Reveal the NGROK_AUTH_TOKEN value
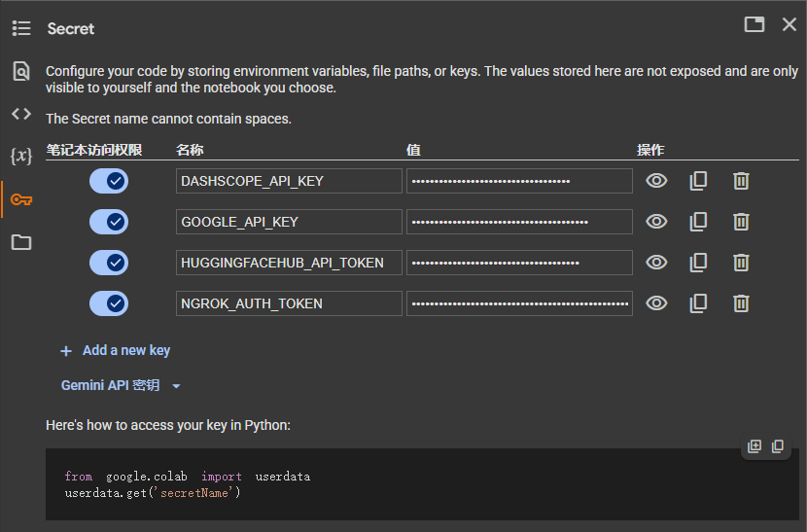The image size is (807, 532). coord(656,303)
